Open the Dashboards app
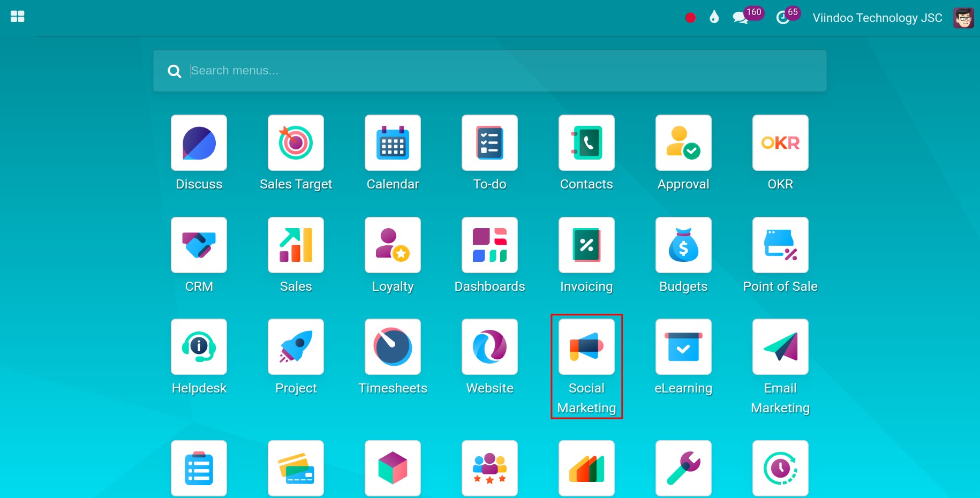980x498 pixels. click(489, 245)
